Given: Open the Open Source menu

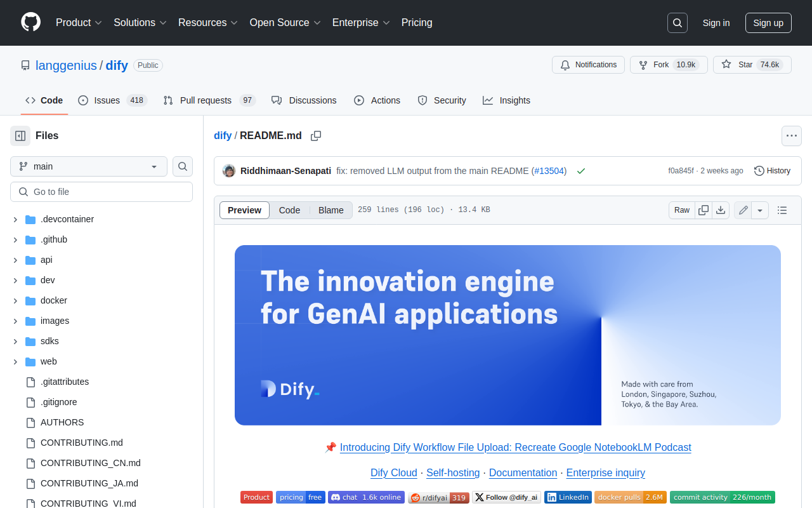Looking at the screenshot, I should [x=285, y=23].
